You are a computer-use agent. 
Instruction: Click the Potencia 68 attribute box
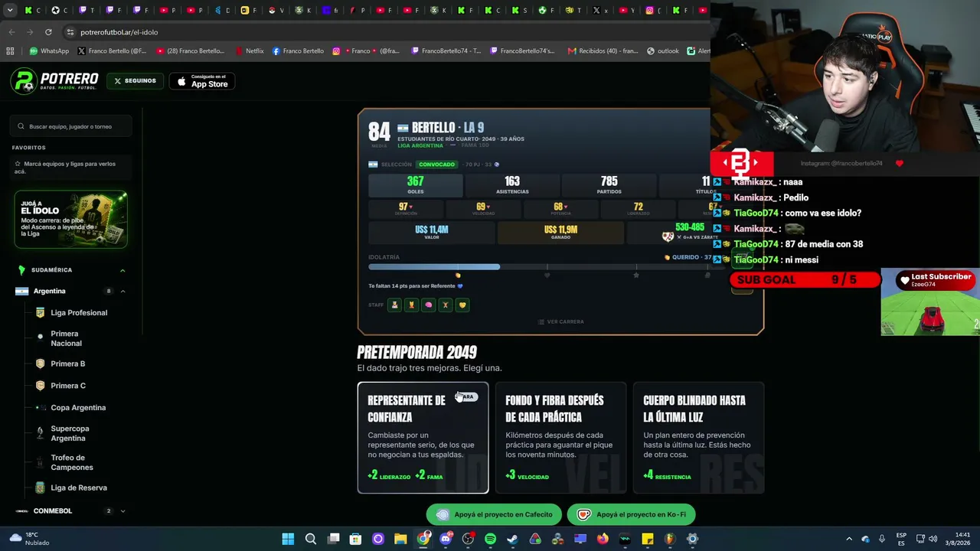560,209
